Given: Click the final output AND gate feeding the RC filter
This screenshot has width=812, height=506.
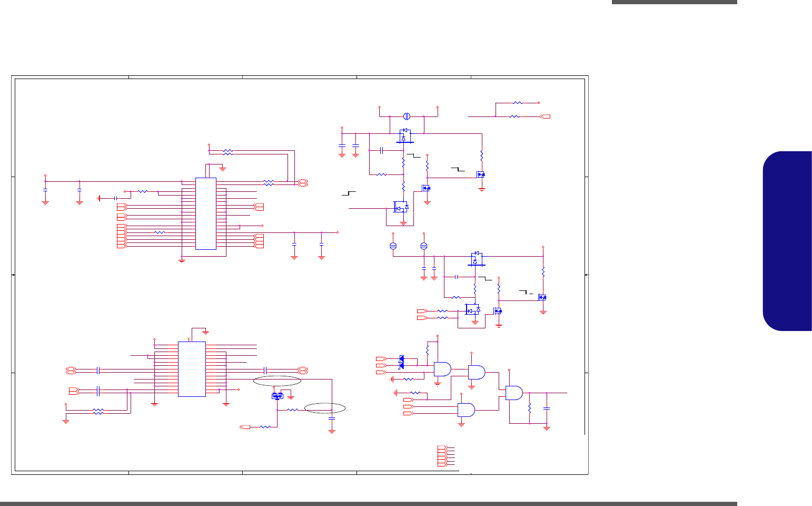Looking at the screenshot, I should click(514, 393).
